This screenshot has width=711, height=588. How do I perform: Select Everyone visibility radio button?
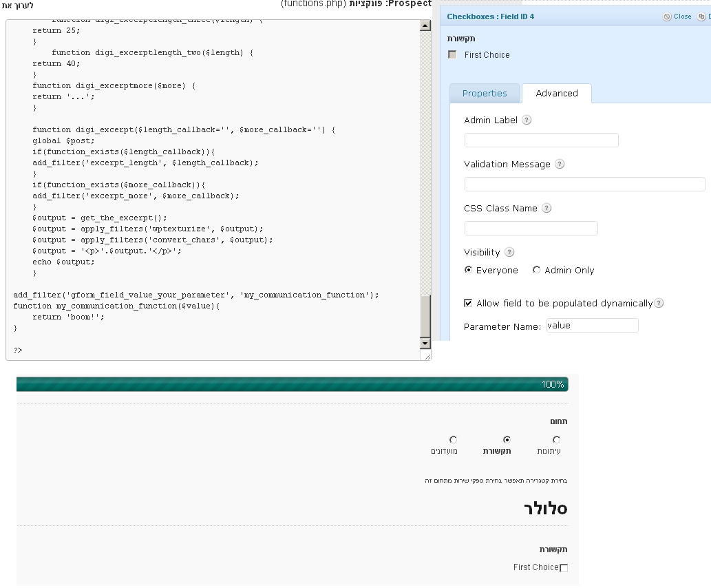click(469, 270)
